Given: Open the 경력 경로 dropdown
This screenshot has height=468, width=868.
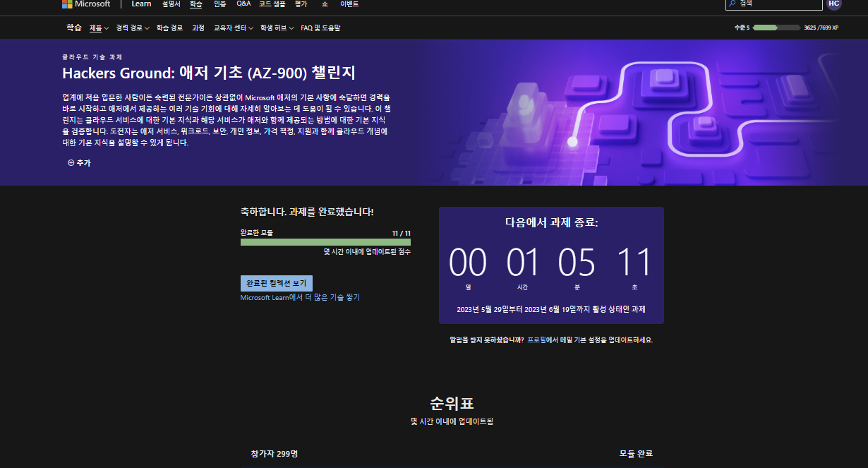Looking at the screenshot, I should 131,28.
